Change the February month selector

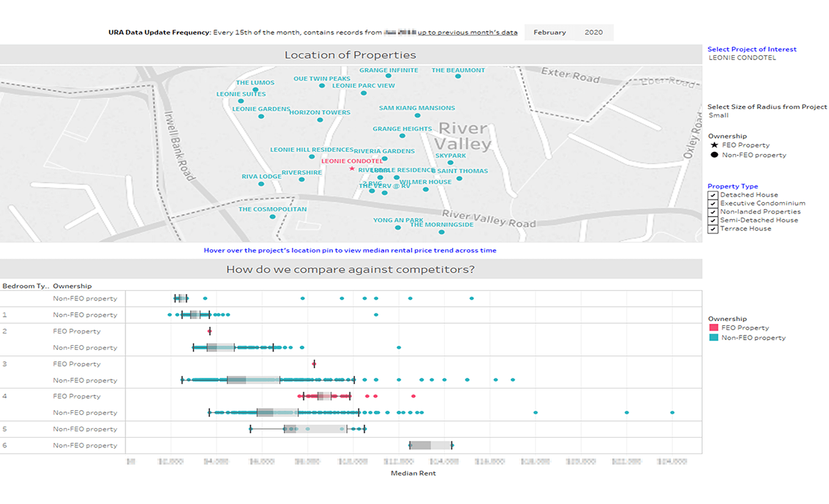550,32
